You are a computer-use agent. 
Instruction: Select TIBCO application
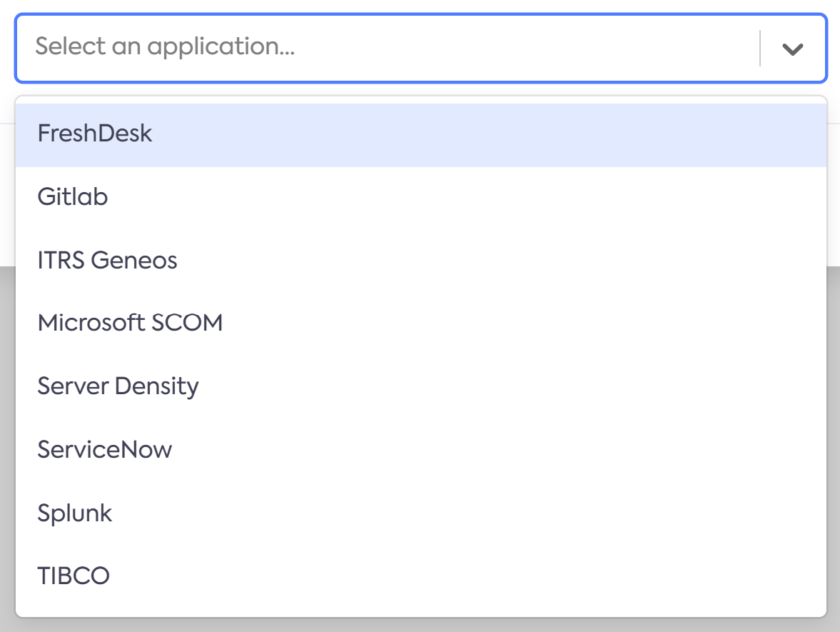point(421,576)
